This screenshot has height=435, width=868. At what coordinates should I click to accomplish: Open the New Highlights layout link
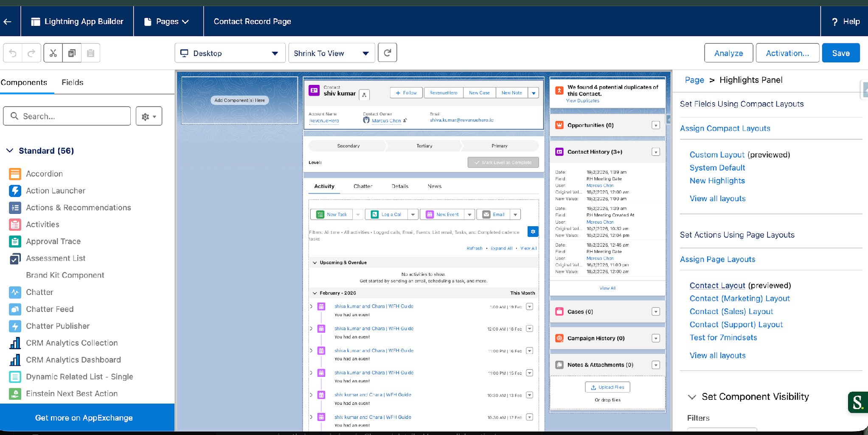[x=717, y=181]
